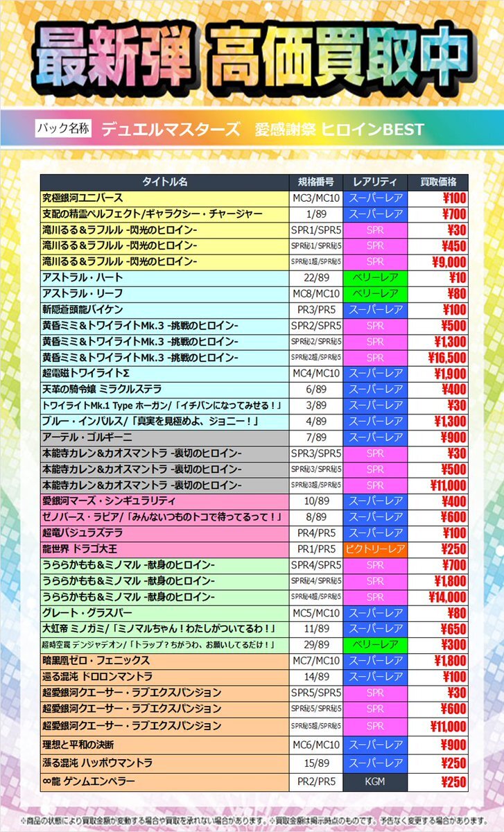Click the ¥650 price cell
The image size is (504, 832).
tap(438, 629)
